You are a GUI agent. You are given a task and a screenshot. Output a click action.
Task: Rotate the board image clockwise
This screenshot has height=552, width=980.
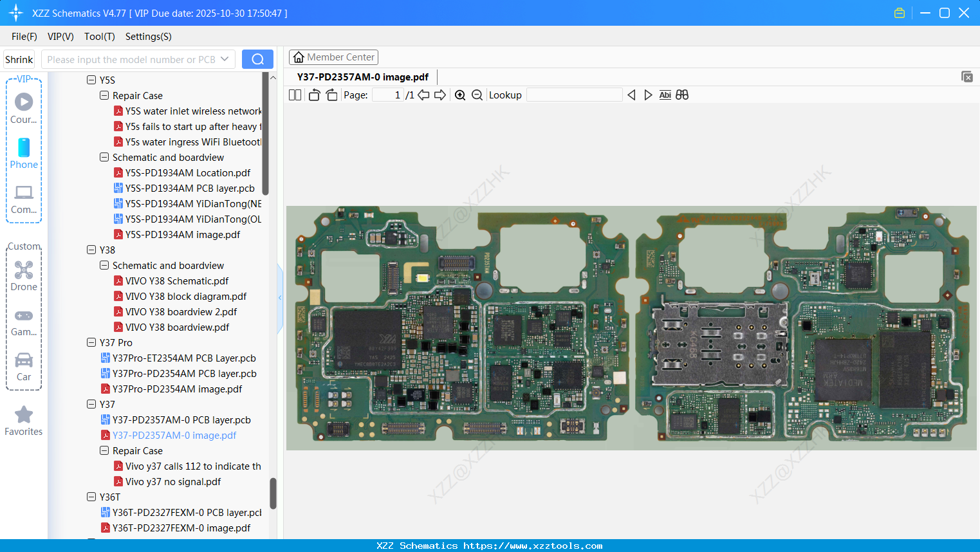click(x=331, y=95)
